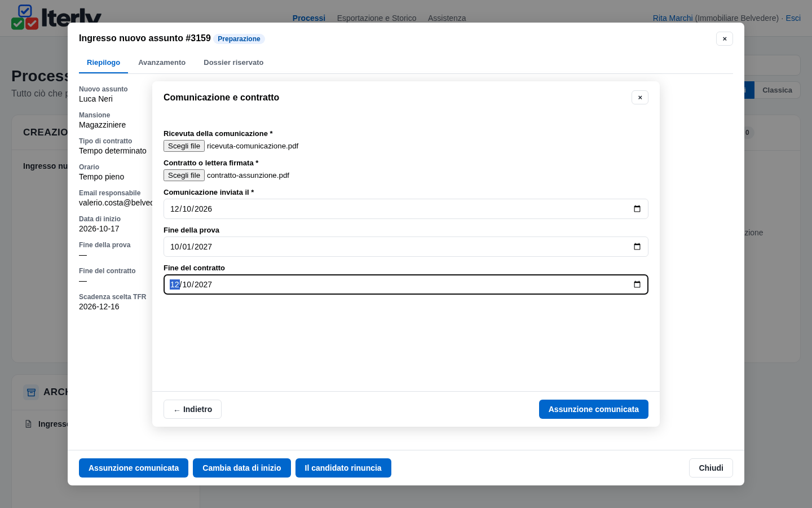The height and width of the screenshot is (508, 812).
Task: Click the Fine del contratto date field
Action: click(x=406, y=284)
